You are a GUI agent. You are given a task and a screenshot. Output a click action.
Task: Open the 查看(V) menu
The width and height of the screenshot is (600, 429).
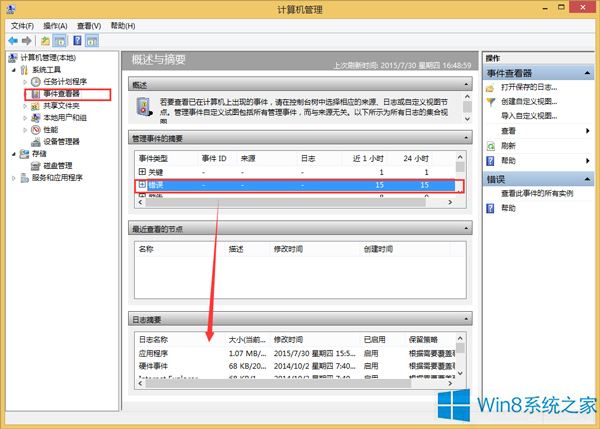pos(89,26)
